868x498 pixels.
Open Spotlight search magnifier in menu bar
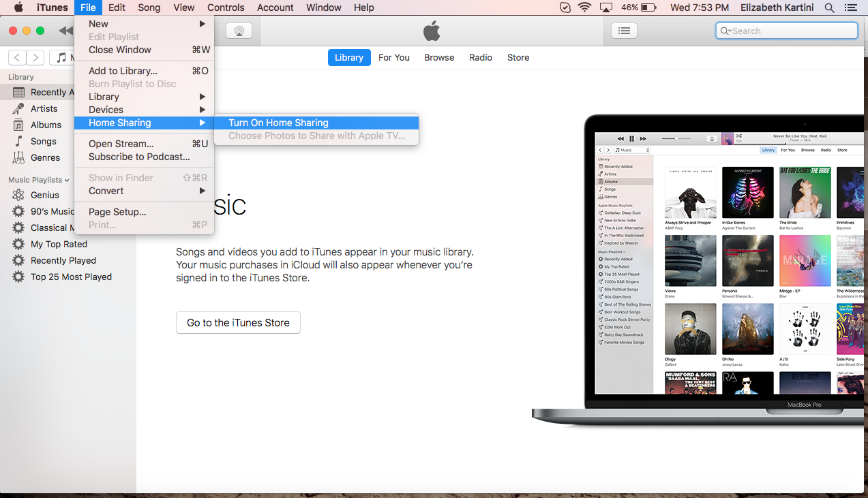click(x=829, y=7)
